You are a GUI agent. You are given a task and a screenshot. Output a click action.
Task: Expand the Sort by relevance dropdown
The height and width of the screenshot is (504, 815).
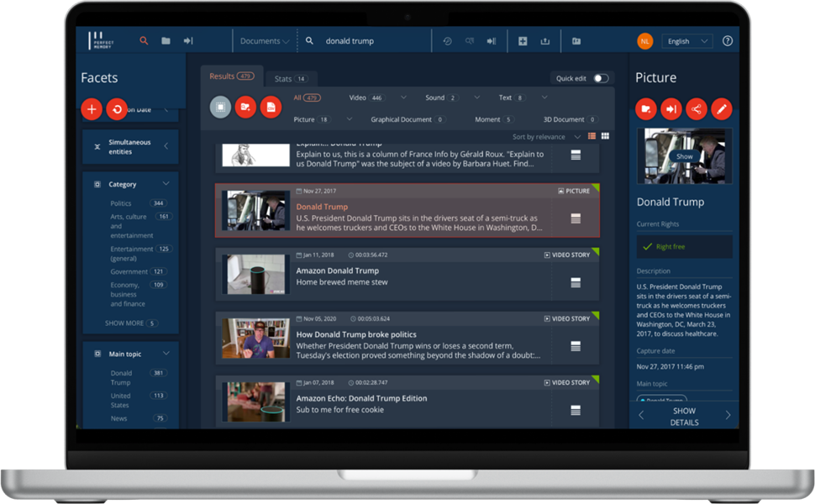(x=546, y=137)
